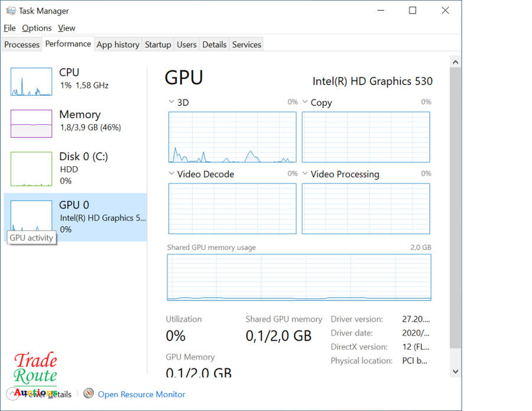The image size is (532, 411).
Task: Switch to the Startup tab
Action: coord(158,44)
